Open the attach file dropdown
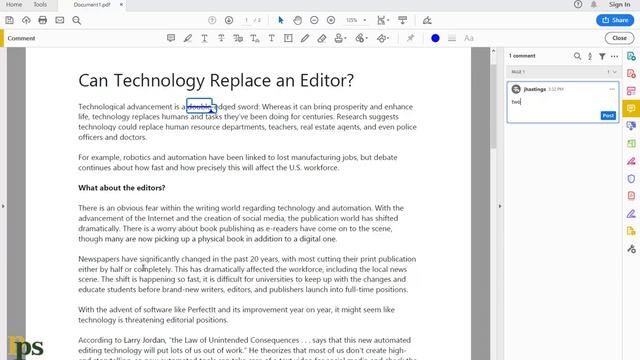This screenshot has height=360, width=640. (x=361, y=38)
